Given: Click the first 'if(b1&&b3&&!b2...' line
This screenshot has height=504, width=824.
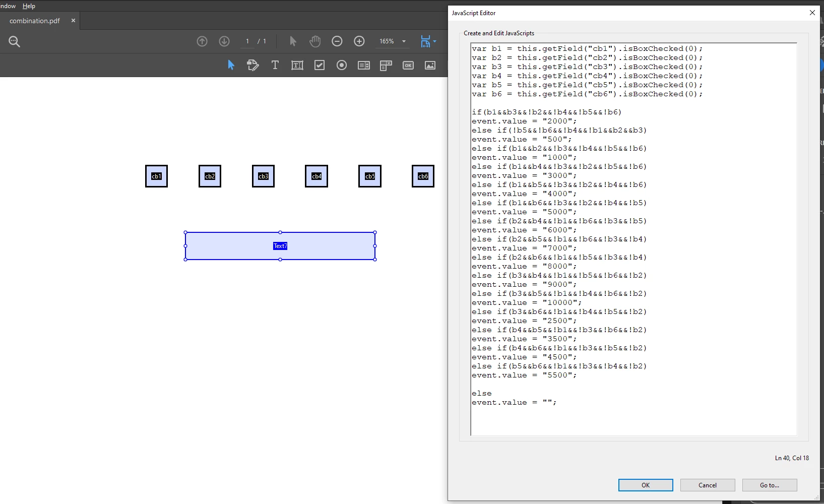Looking at the screenshot, I should 547,112.
